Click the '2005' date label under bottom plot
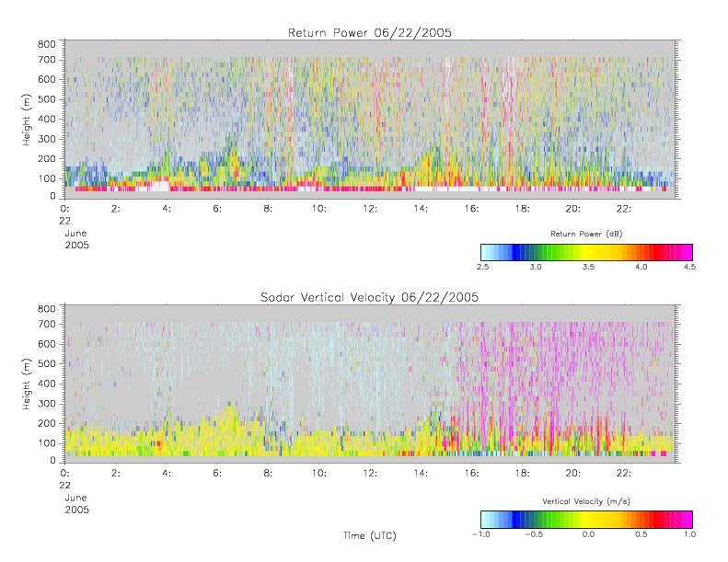The height and width of the screenshot is (562, 728). point(76,510)
